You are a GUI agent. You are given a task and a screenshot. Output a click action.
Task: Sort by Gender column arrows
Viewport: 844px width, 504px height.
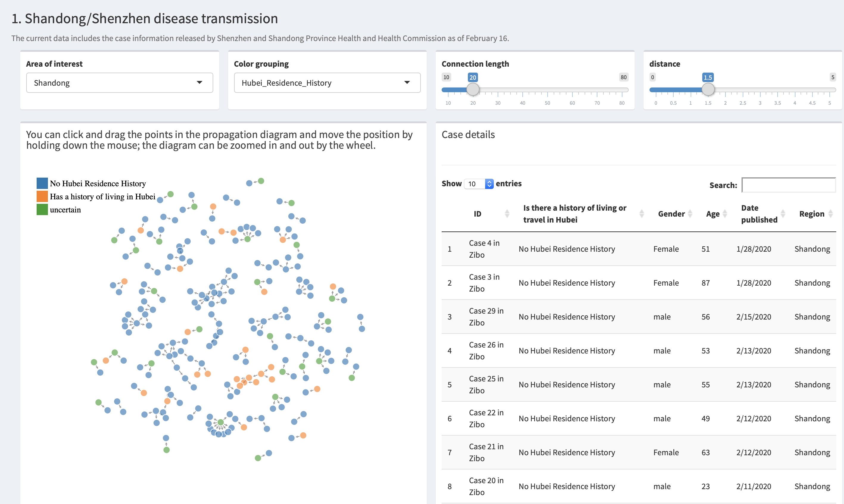[x=690, y=214]
